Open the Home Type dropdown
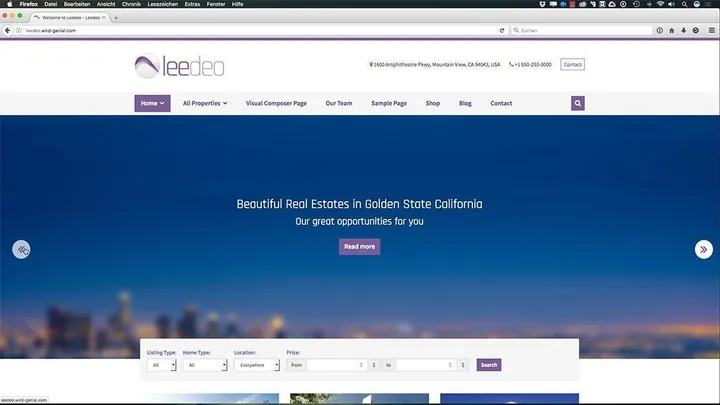The height and width of the screenshot is (405, 720). point(205,365)
